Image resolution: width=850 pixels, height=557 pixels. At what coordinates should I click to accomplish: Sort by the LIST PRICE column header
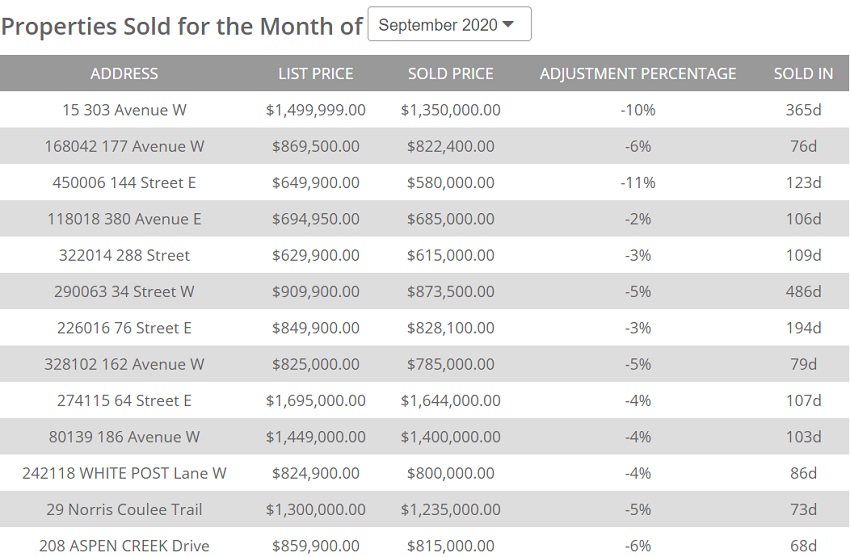click(315, 73)
